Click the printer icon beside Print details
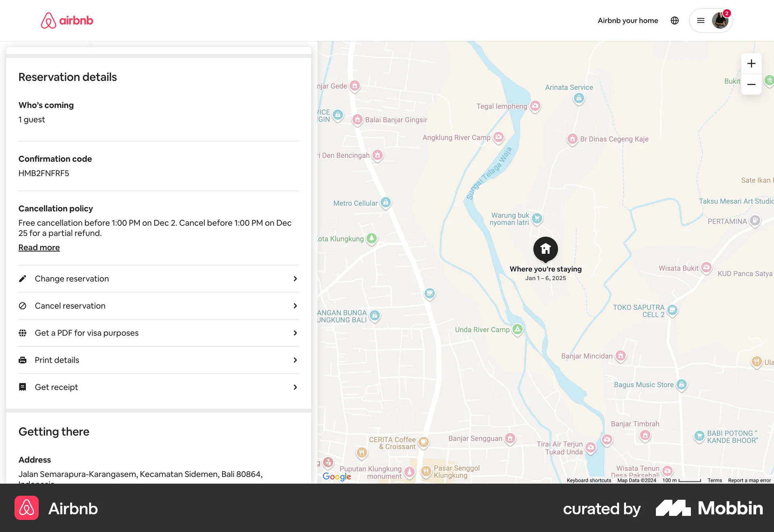 23,360
